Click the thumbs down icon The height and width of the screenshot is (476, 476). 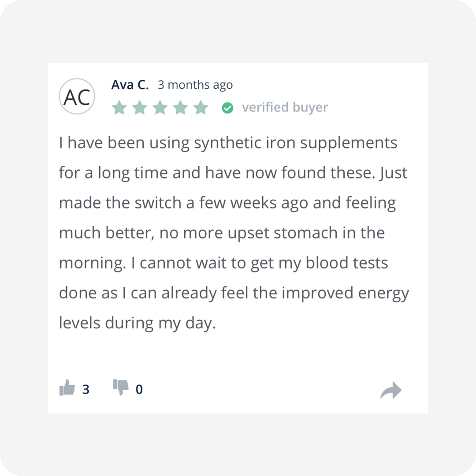point(120,387)
